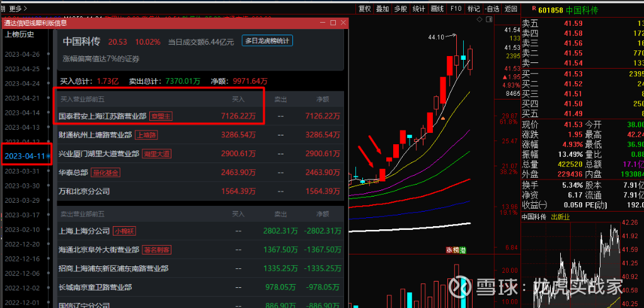This screenshot has width=644, height=308.
Task: Click the 卖一 41.54 ask row
Action: (583, 63)
